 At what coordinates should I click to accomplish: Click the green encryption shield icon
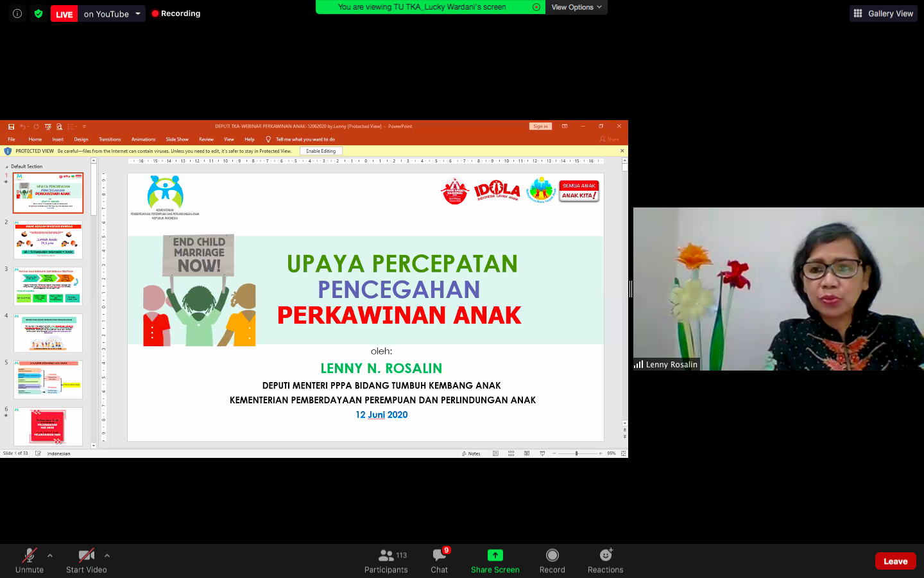coord(38,13)
